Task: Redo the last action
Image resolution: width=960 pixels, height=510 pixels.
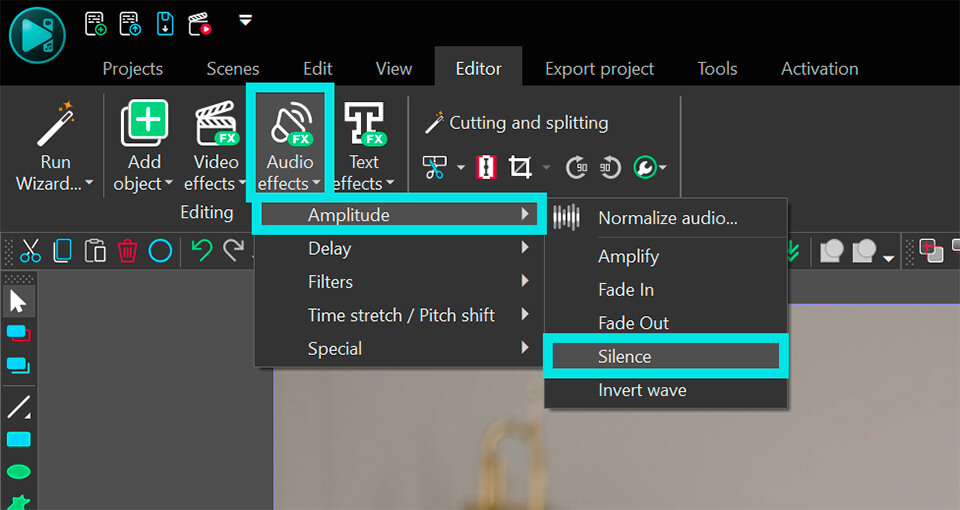Action: pyautogui.click(x=234, y=251)
